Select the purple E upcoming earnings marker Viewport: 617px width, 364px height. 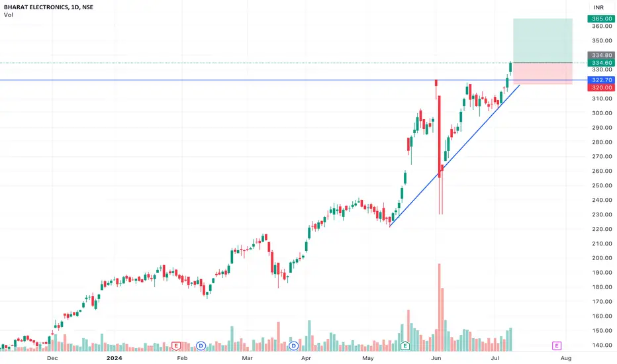(x=556, y=346)
